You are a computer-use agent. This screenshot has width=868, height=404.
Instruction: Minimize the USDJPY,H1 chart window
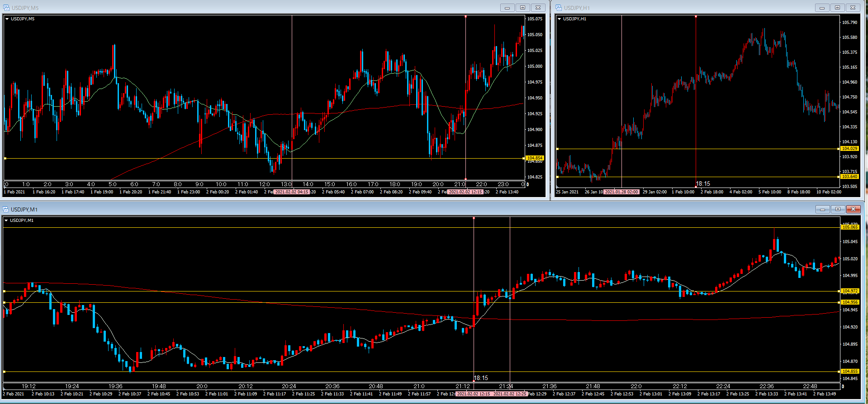822,8
